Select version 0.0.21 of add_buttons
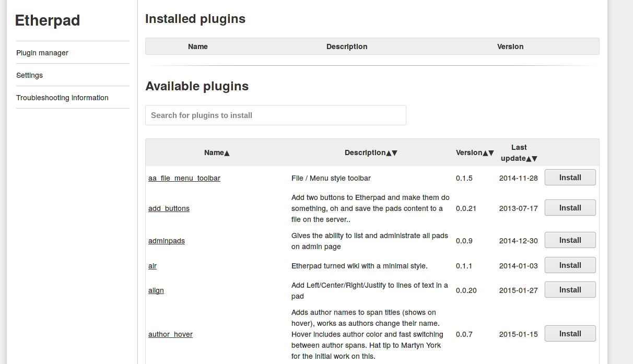 pos(466,208)
